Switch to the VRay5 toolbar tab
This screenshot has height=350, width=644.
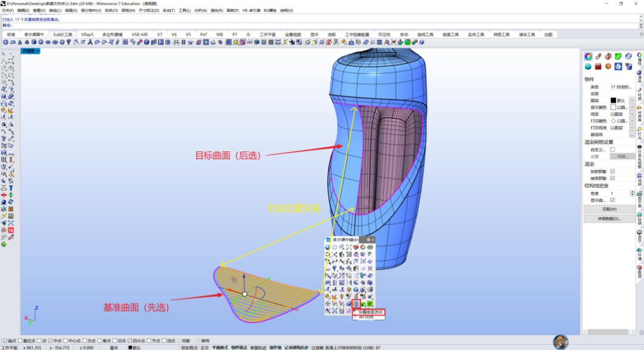tap(87, 35)
